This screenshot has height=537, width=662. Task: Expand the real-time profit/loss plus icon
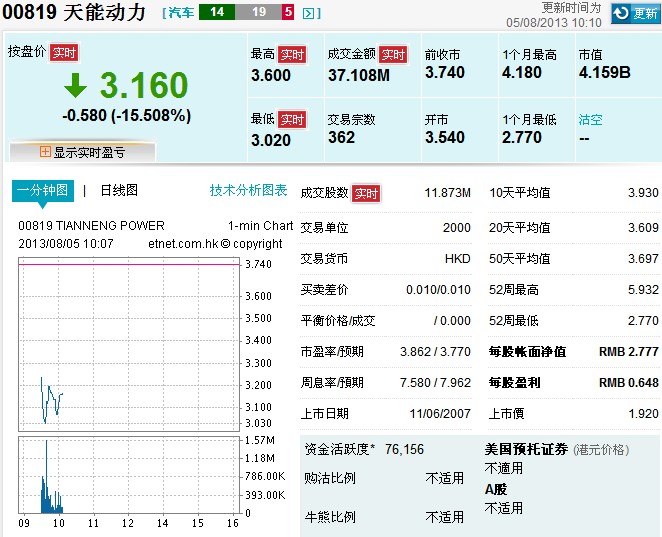click(x=45, y=152)
